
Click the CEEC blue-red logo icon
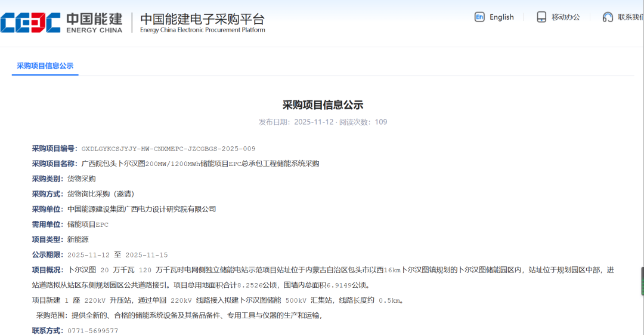(30, 22)
